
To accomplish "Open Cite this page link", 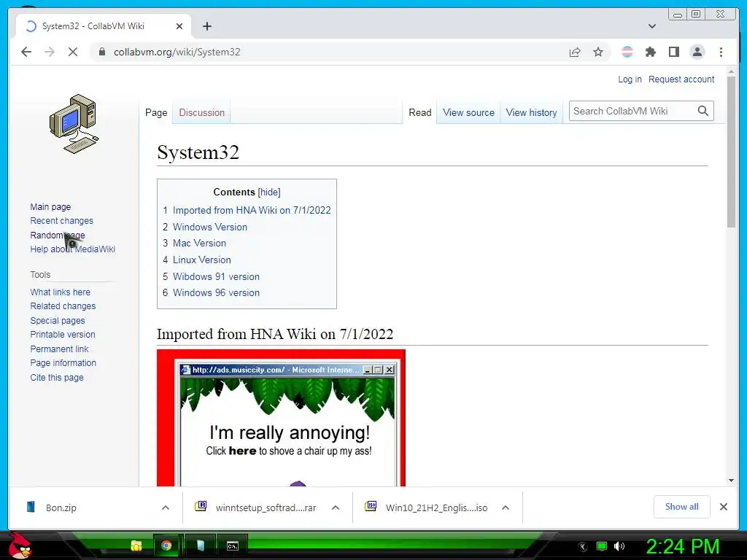I will pos(57,377).
